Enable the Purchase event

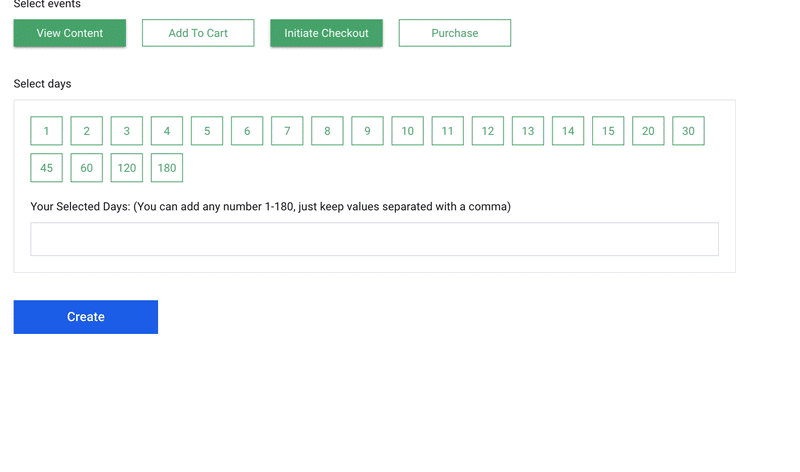pyautogui.click(x=454, y=33)
